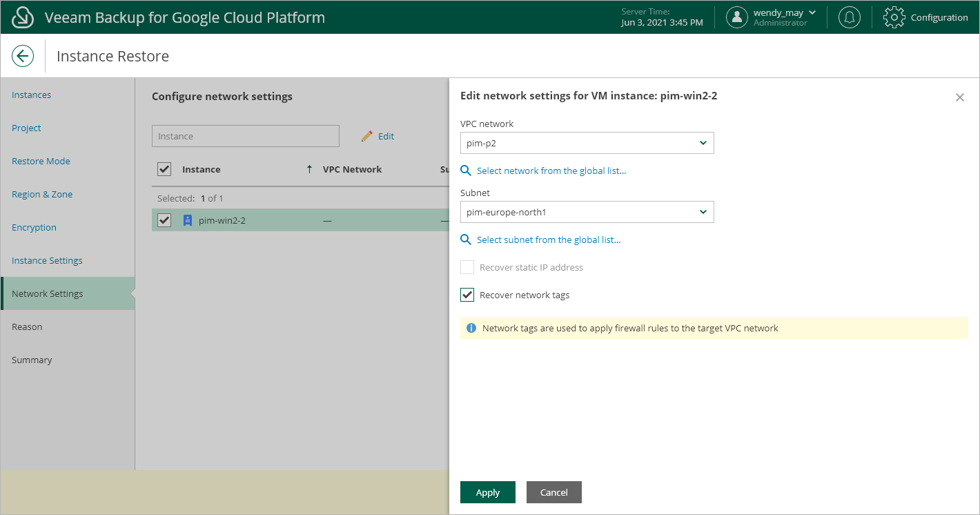The width and height of the screenshot is (980, 515).
Task: Click the Cancel button
Action: [x=554, y=492]
